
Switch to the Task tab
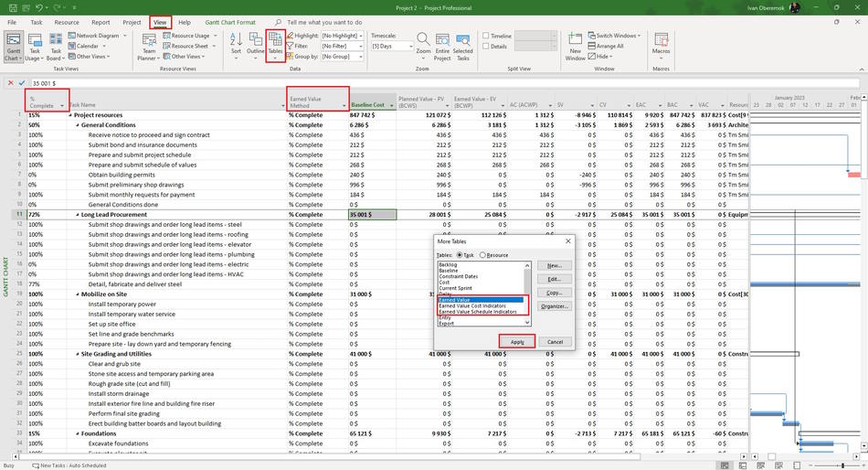click(36, 22)
